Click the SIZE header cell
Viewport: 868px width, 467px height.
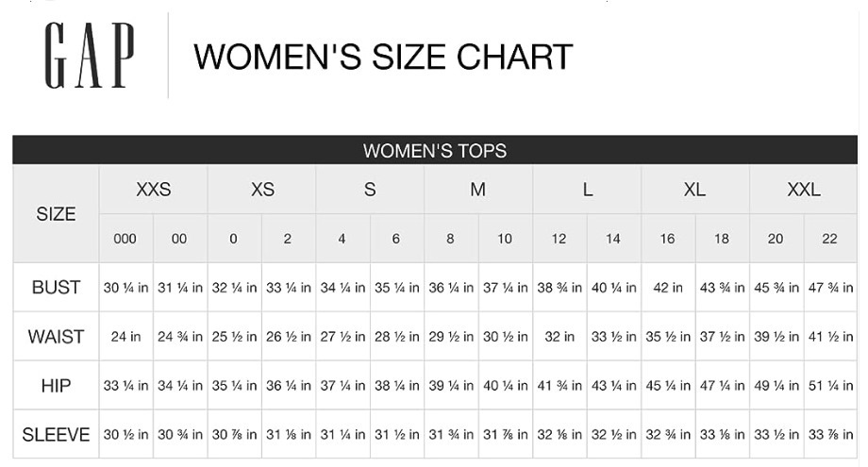56,214
